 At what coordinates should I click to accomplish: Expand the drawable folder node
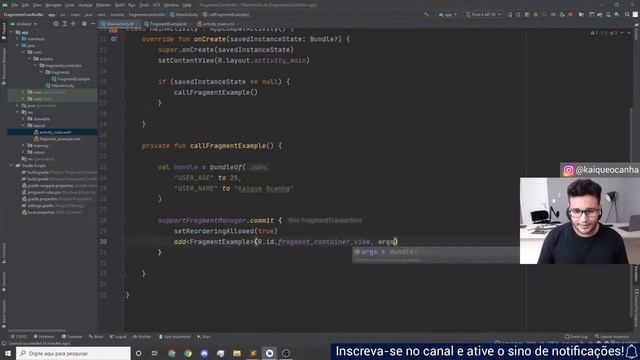coord(23,119)
